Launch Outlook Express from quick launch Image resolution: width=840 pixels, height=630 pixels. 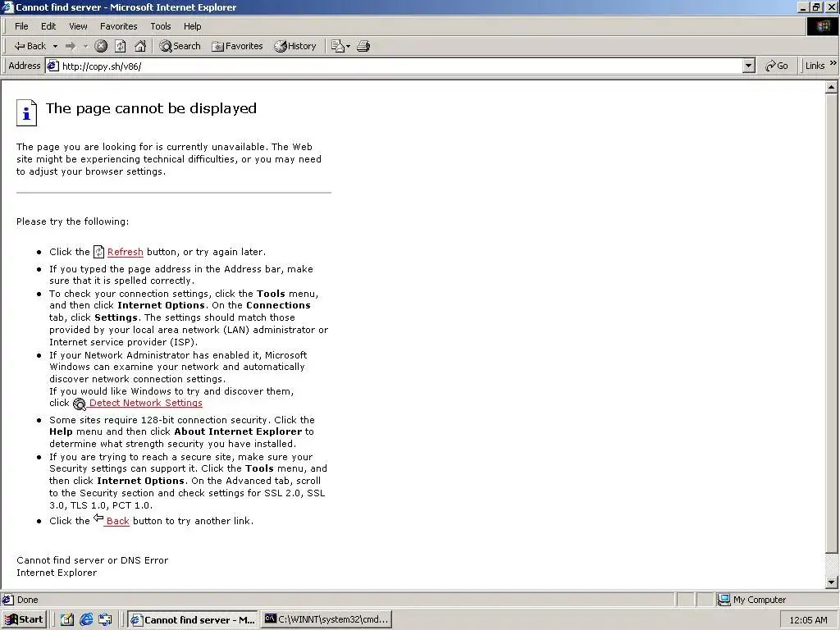point(105,620)
